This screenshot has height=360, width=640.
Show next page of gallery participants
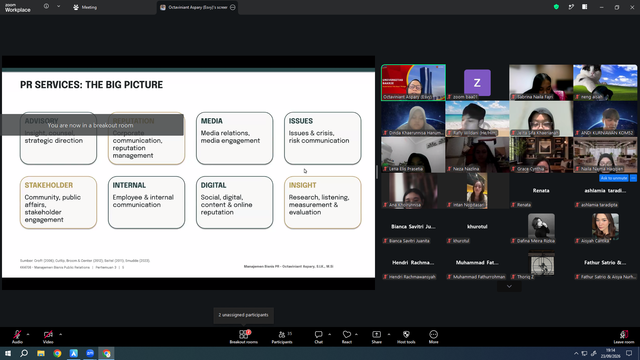(509, 287)
